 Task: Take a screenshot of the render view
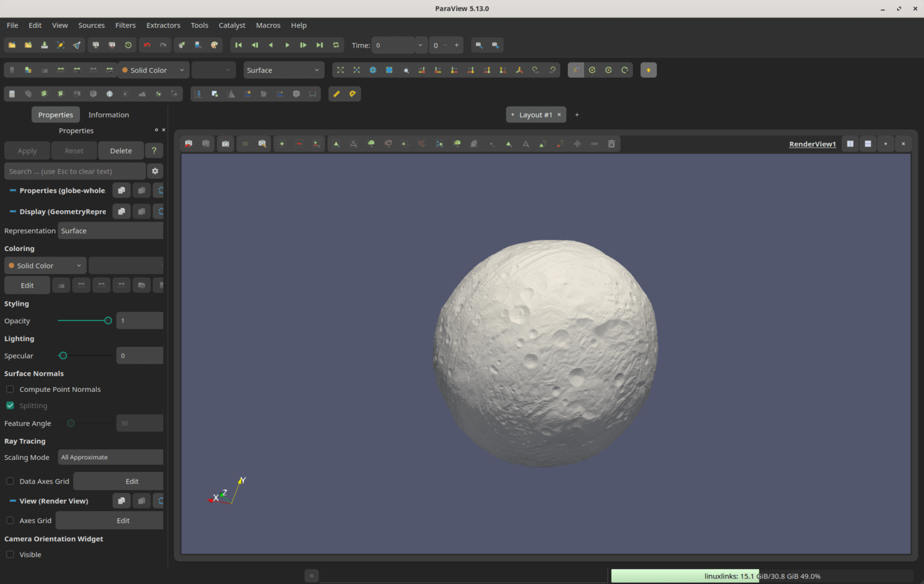point(225,143)
